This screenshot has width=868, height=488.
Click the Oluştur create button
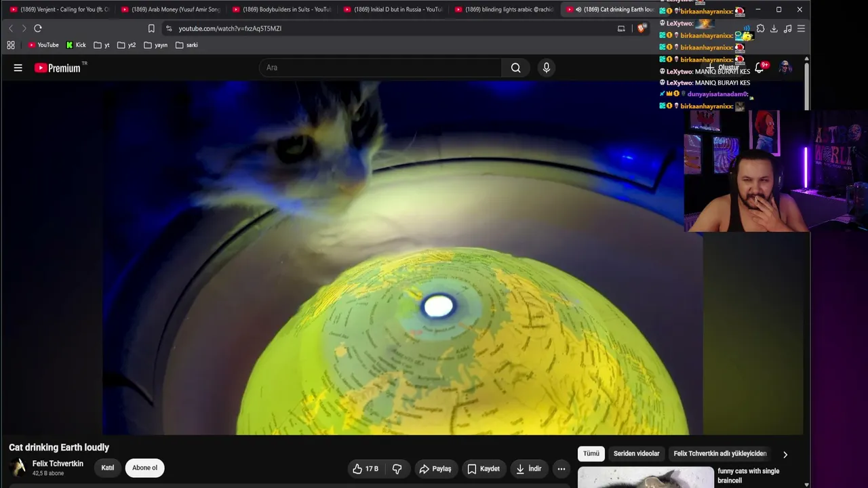pos(724,68)
